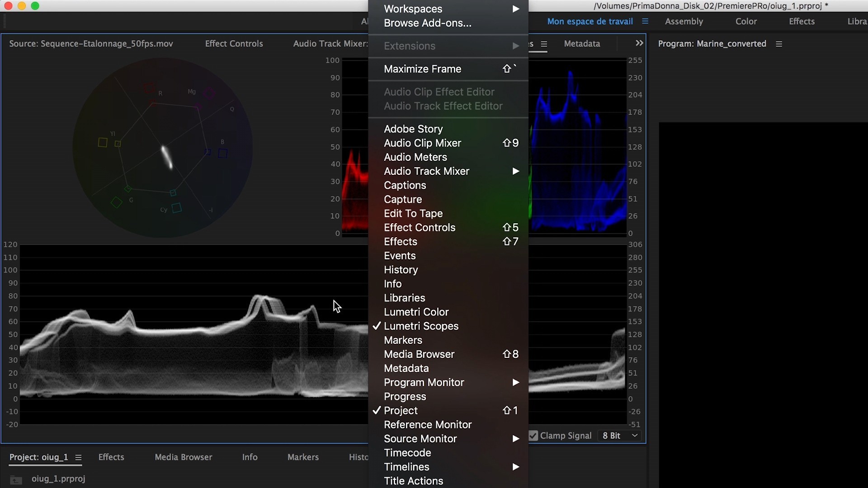The width and height of the screenshot is (868, 488).
Task: Click the bin icon next to oiug_1.prproj
Action: (16, 480)
